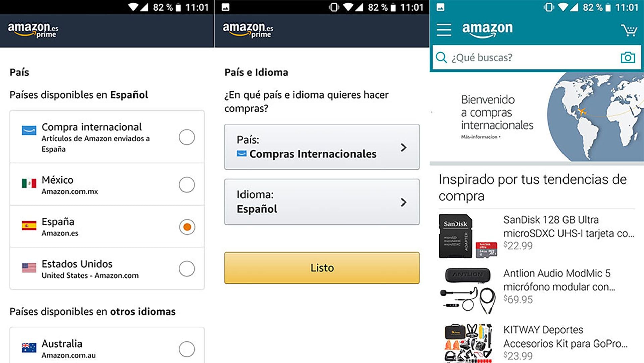Open the Más información link
The height and width of the screenshot is (363, 644).
pyautogui.click(x=480, y=137)
